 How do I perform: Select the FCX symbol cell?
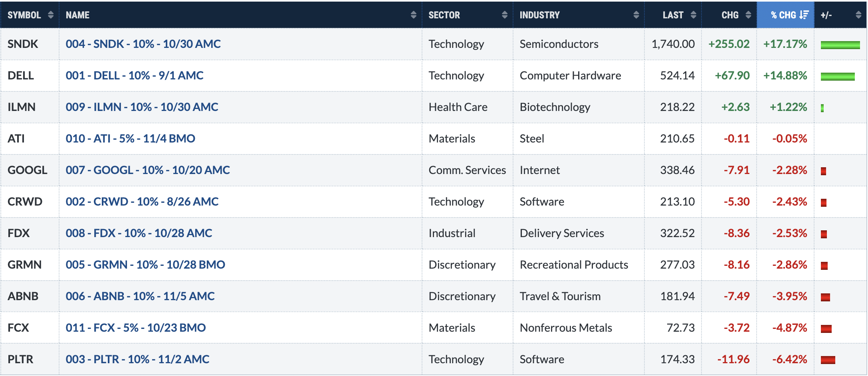[x=30, y=328]
